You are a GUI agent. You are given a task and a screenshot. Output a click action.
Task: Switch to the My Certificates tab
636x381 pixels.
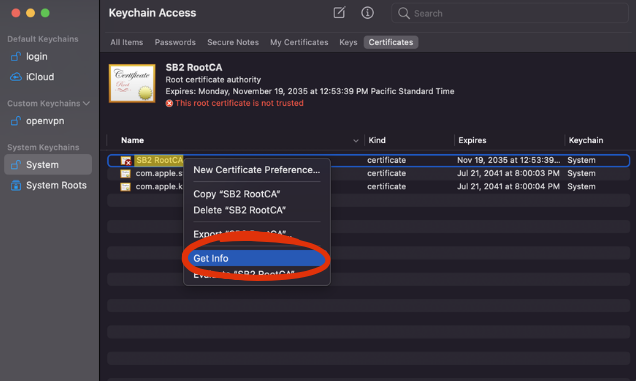click(299, 42)
